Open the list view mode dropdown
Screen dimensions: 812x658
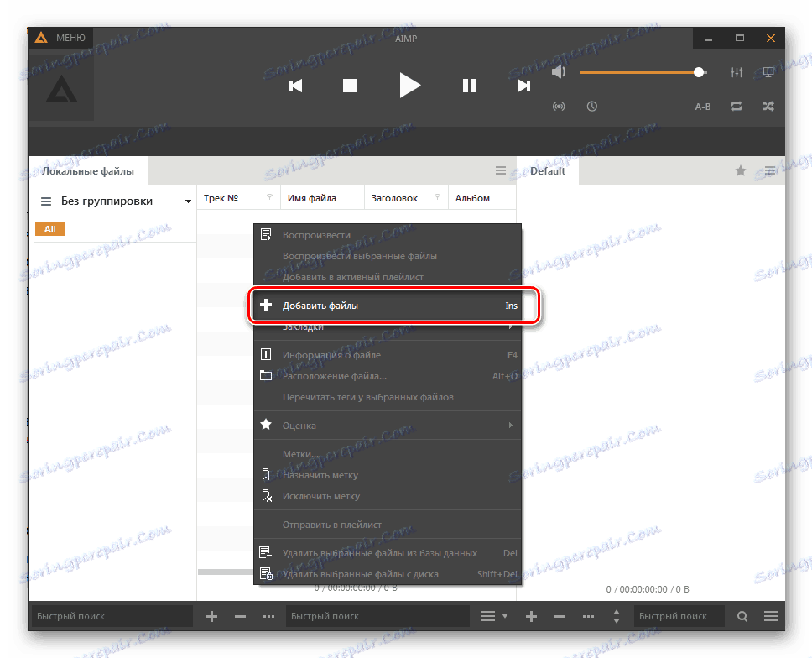(x=495, y=616)
